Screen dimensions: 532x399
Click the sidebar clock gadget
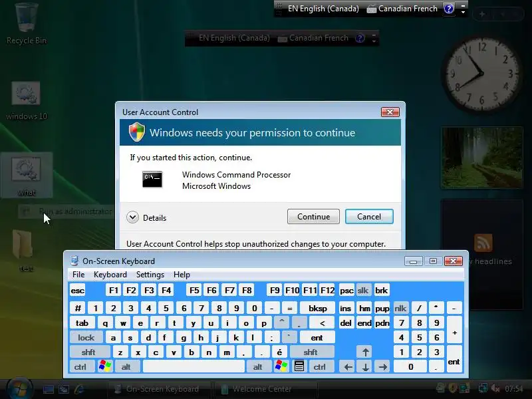coord(481,73)
